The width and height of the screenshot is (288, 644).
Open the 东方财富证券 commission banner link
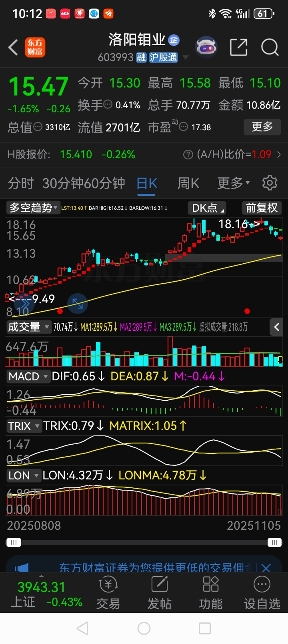click(x=155, y=568)
